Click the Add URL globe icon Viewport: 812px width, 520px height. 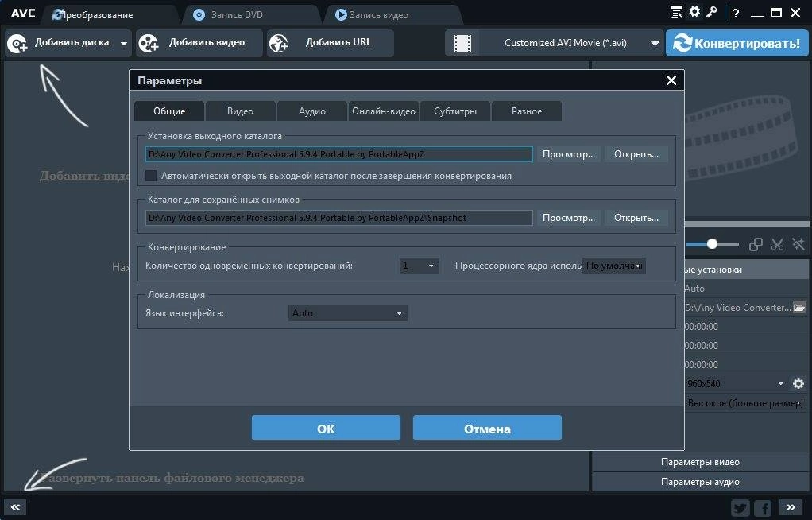click(x=279, y=43)
